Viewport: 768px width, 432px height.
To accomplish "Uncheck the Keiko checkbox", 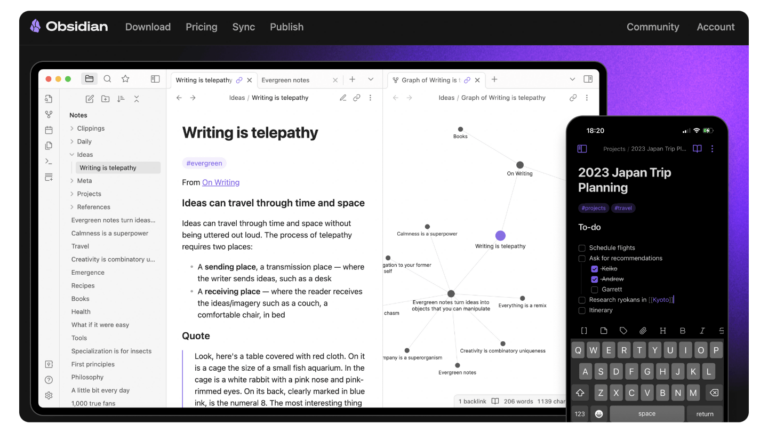I will click(x=594, y=269).
